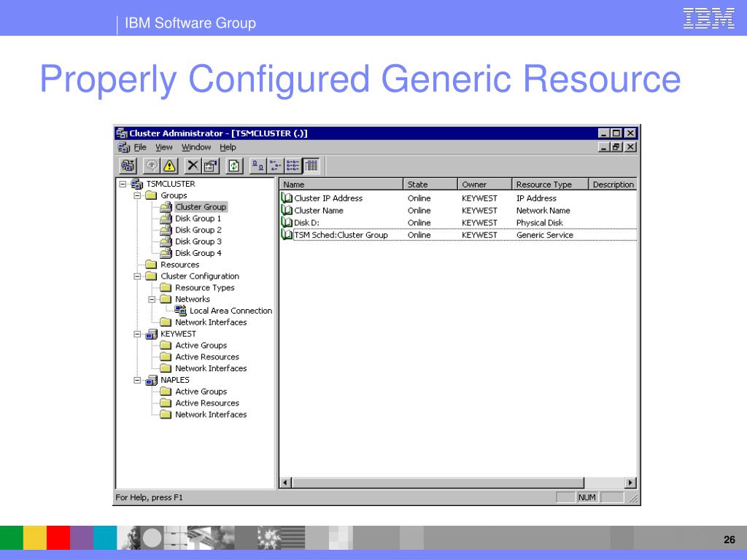
Task: Click KEYWEST owner of Cluster Name row
Action: coord(479,211)
